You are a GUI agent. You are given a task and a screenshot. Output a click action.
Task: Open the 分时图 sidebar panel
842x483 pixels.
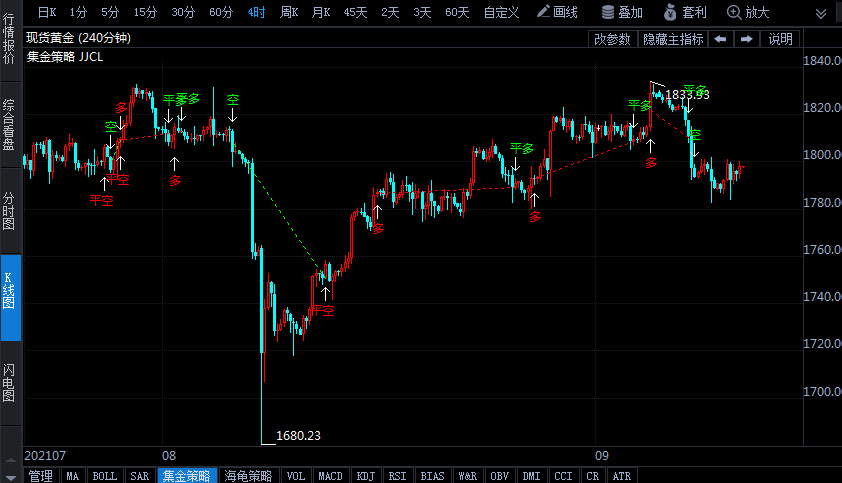pos(9,211)
